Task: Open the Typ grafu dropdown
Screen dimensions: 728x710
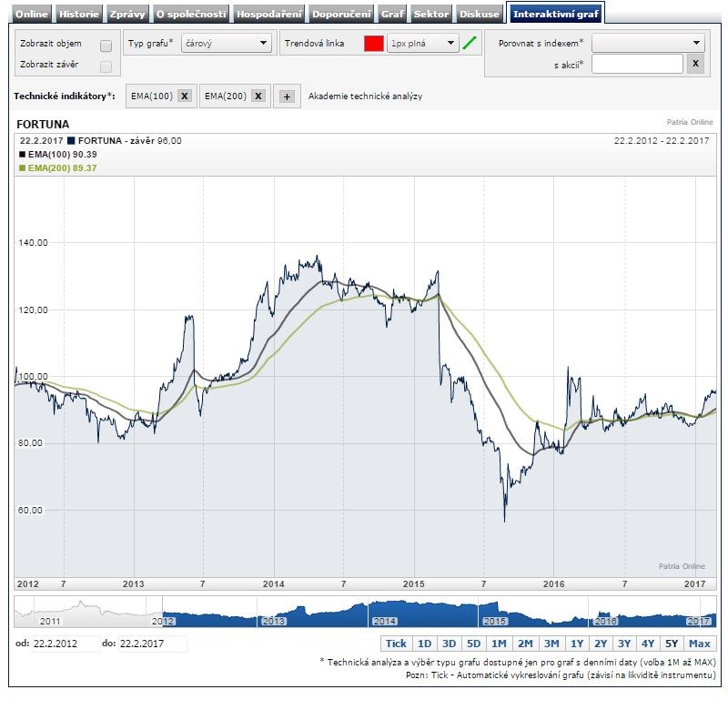Action: click(x=227, y=43)
